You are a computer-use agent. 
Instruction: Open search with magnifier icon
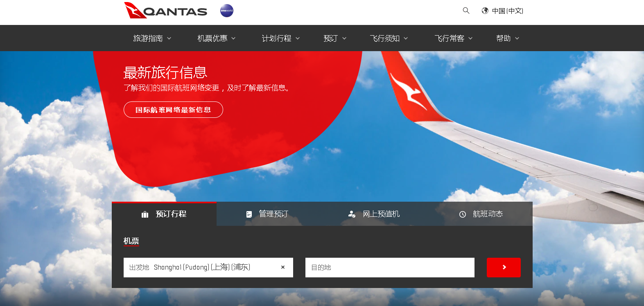click(466, 11)
